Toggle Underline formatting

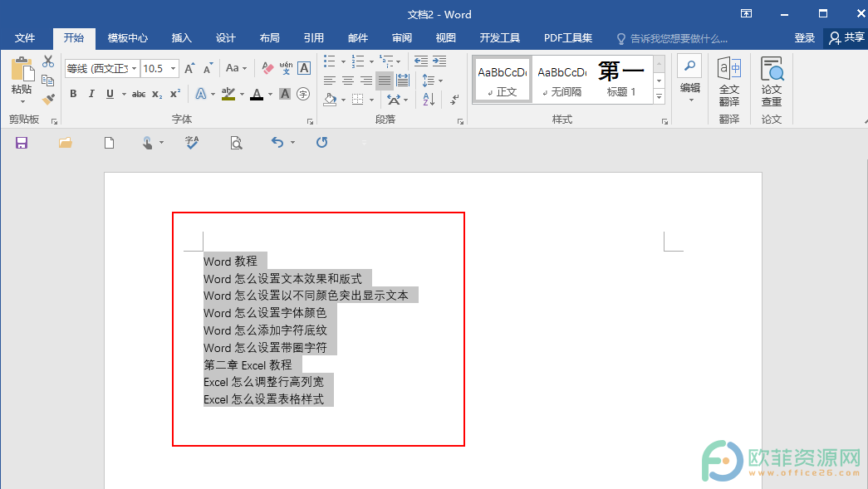tap(110, 94)
